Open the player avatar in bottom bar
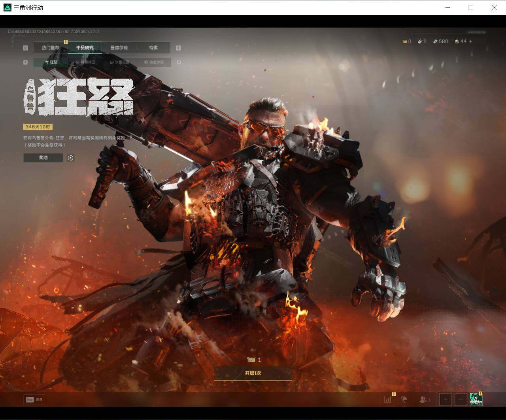The height and width of the screenshot is (420, 506). (x=476, y=399)
